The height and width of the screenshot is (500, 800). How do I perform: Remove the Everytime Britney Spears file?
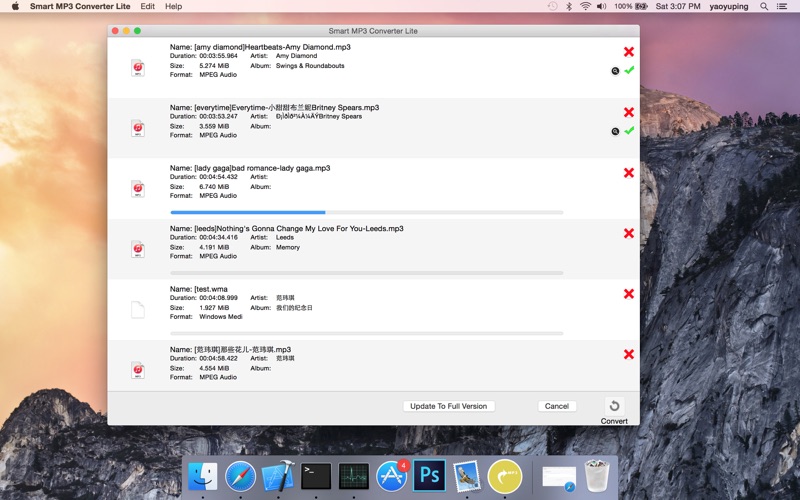click(x=629, y=112)
